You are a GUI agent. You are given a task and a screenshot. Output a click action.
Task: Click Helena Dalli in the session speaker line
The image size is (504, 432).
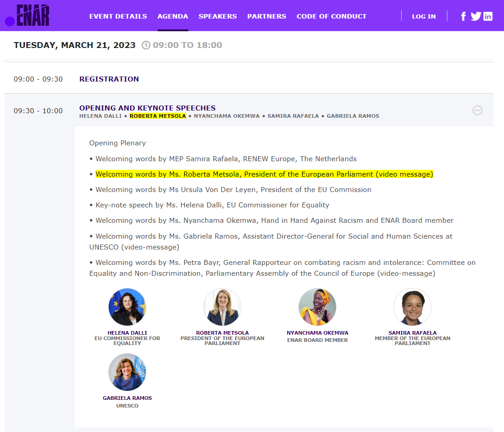[x=101, y=116]
